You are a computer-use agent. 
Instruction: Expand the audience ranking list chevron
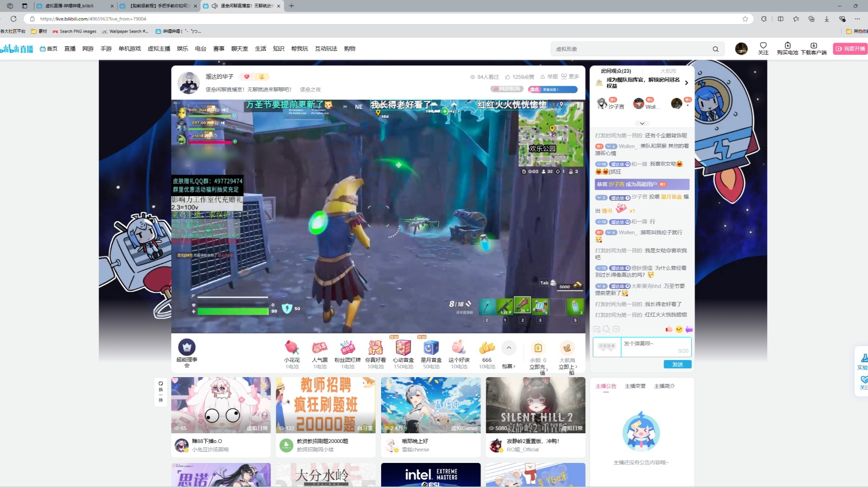(x=642, y=123)
